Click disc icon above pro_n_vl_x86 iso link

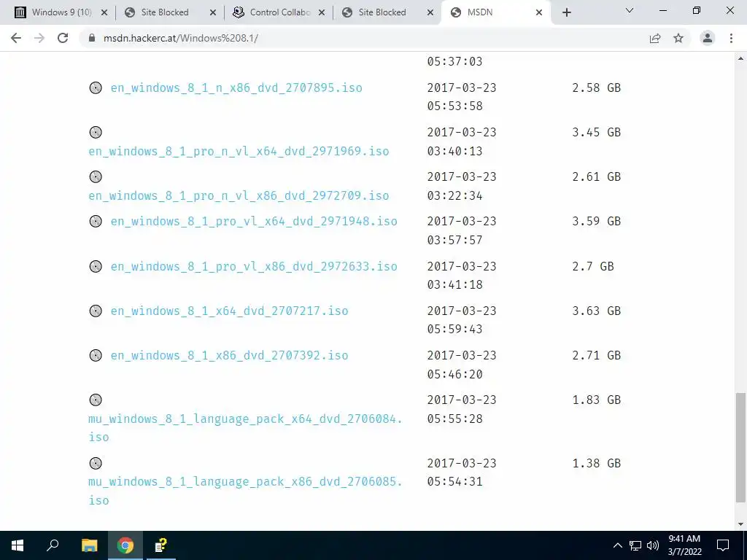[96, 176]
